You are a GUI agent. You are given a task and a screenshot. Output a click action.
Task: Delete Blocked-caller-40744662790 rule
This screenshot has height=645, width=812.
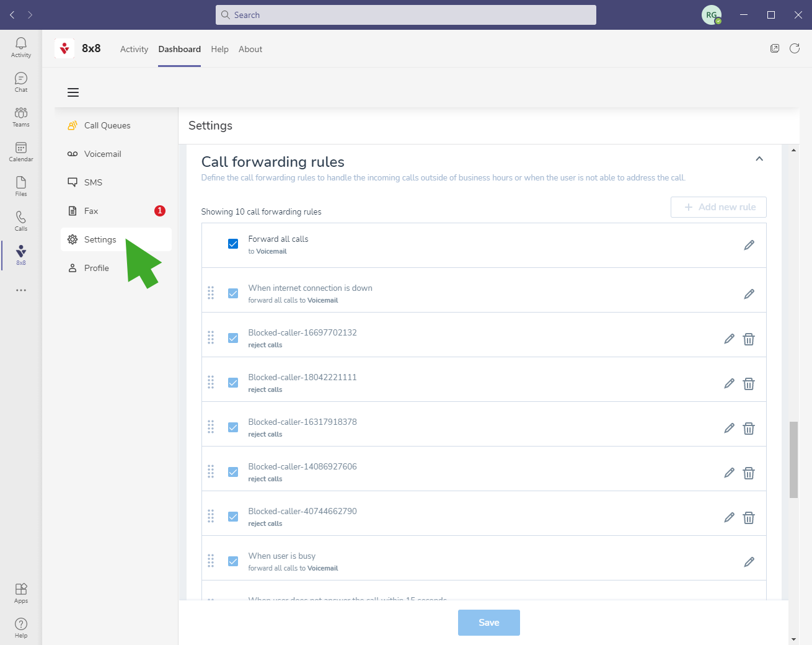(749, 518)
